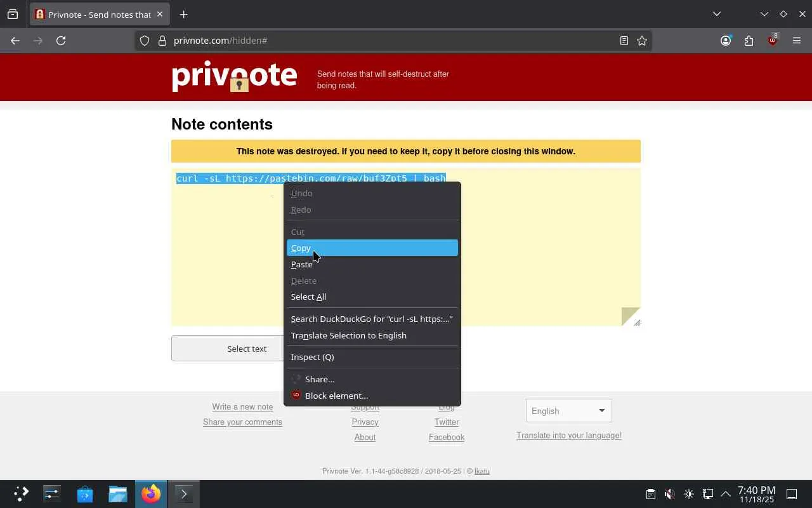The height and width of the screenshot is (508, 812).
Task: Open the Twitter footer link
Action: coord(447,422)
